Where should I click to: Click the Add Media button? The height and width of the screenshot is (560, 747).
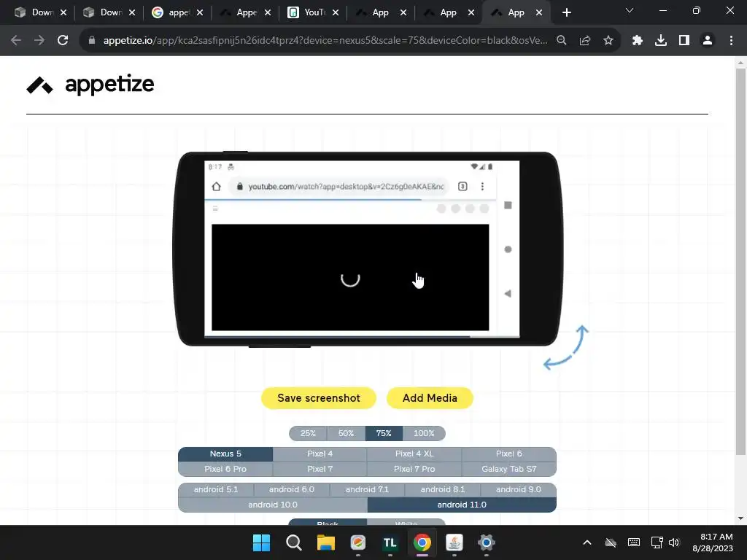pos(430,398)
